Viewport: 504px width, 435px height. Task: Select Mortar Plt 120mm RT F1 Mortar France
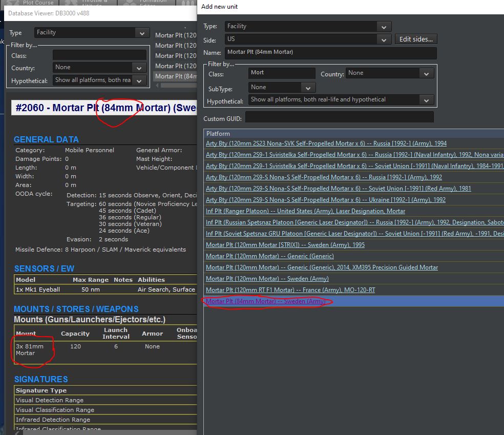click(290, 289)
